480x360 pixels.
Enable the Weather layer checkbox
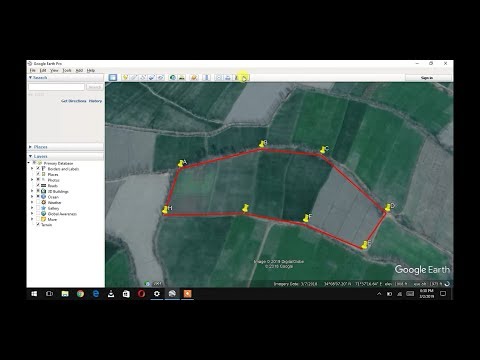point(38,202)
